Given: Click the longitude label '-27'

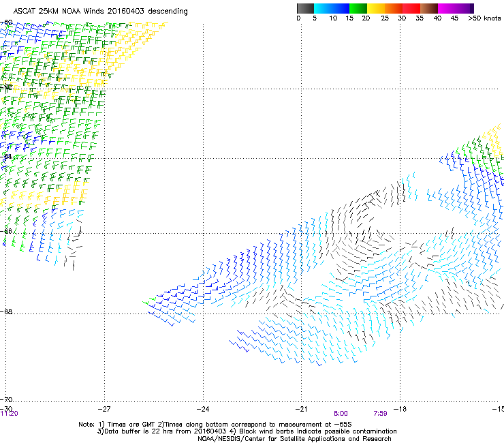Looking at the screenshot, I should (104, 409).
